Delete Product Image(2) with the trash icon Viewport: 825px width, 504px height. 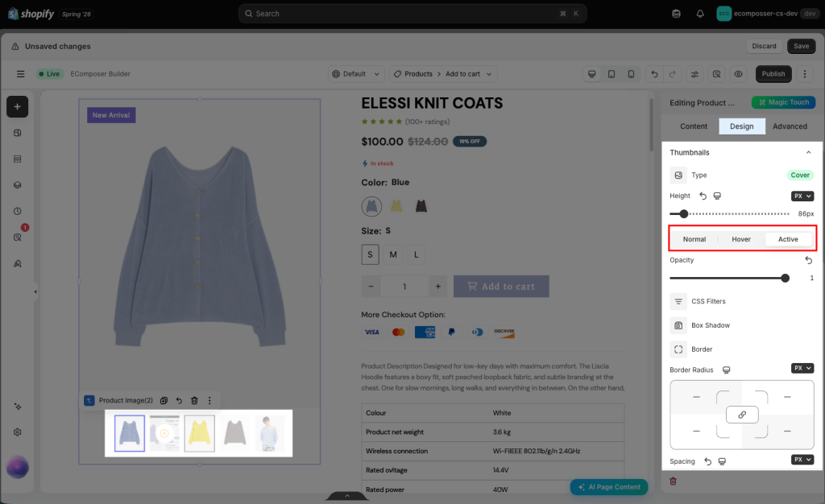194,400
